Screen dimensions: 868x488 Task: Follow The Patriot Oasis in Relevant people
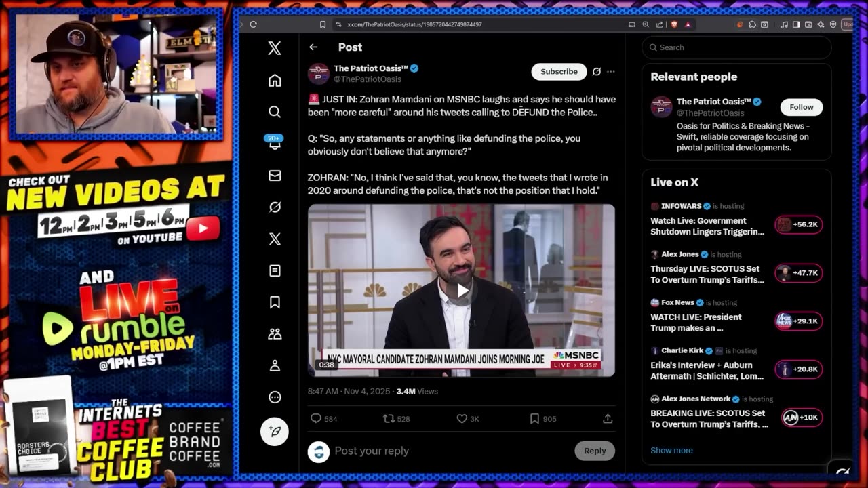[801, 107]
